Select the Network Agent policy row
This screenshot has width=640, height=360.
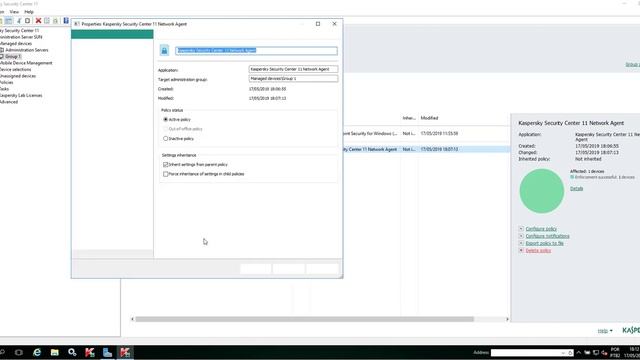[426, 149]
